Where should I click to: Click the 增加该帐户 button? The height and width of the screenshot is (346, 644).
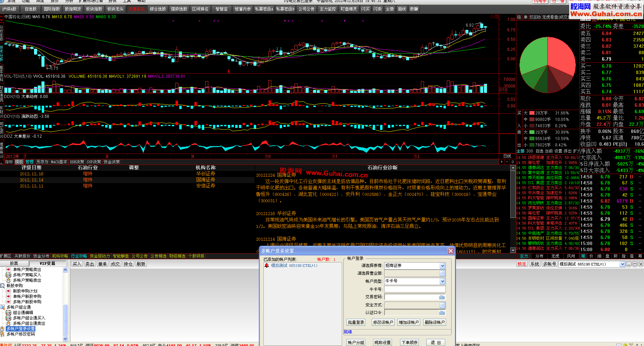tap(409, 322)
